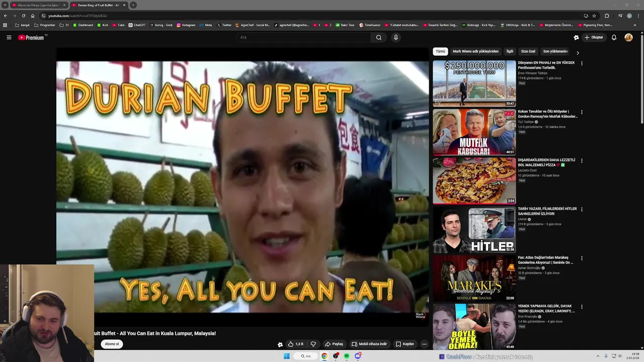Open the account avatar menu

tap(628, 37)
